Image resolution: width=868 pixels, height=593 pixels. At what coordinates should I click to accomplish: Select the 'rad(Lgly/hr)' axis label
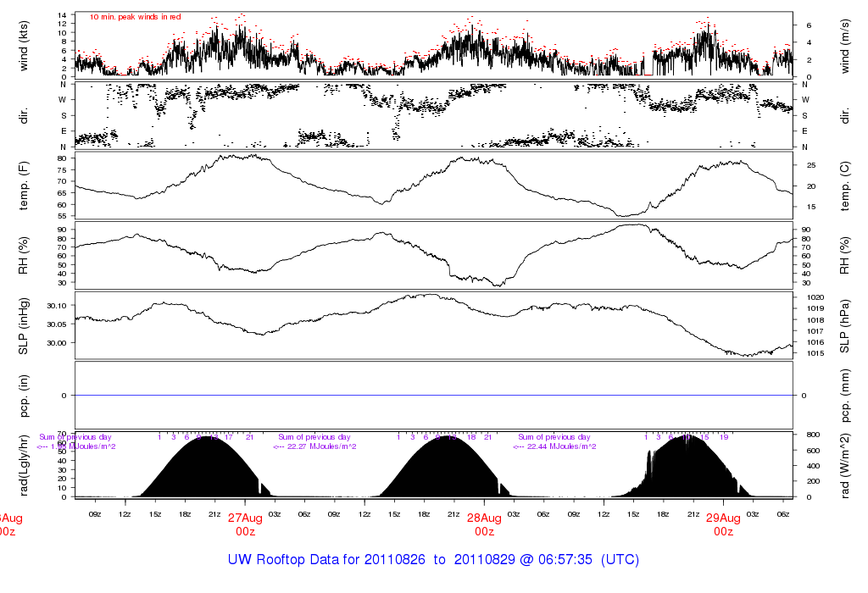tap(23, 465)
